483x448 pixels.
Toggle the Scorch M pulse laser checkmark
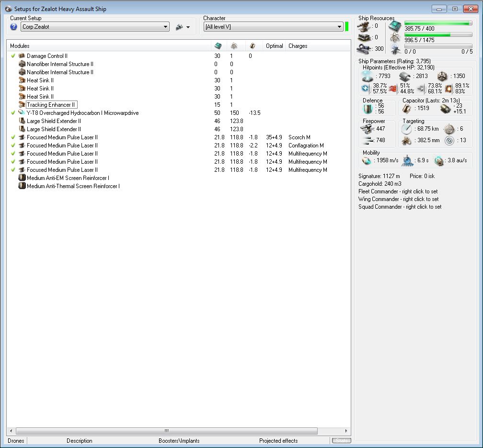(13, 137)
